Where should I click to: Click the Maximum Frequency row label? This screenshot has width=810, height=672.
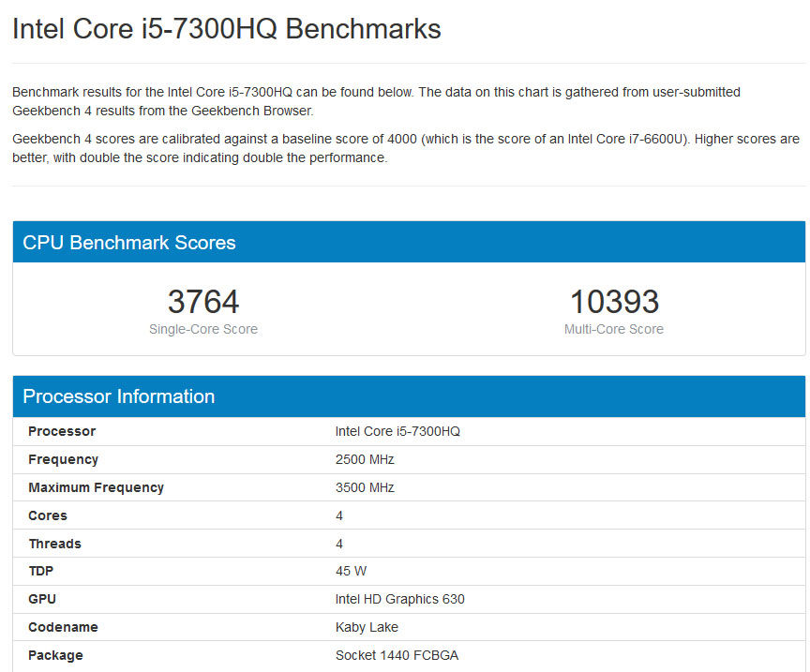96,487
